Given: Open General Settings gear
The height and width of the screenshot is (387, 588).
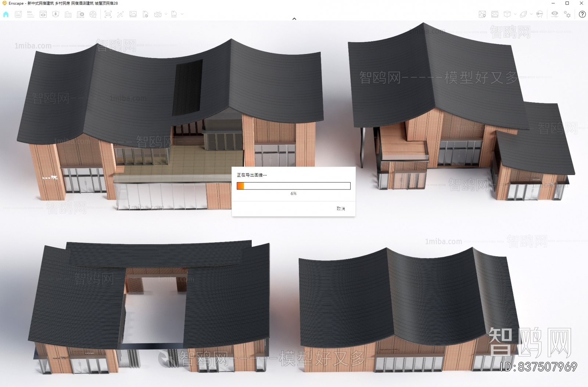Looking at the screenshot, I should pos(567,15).
